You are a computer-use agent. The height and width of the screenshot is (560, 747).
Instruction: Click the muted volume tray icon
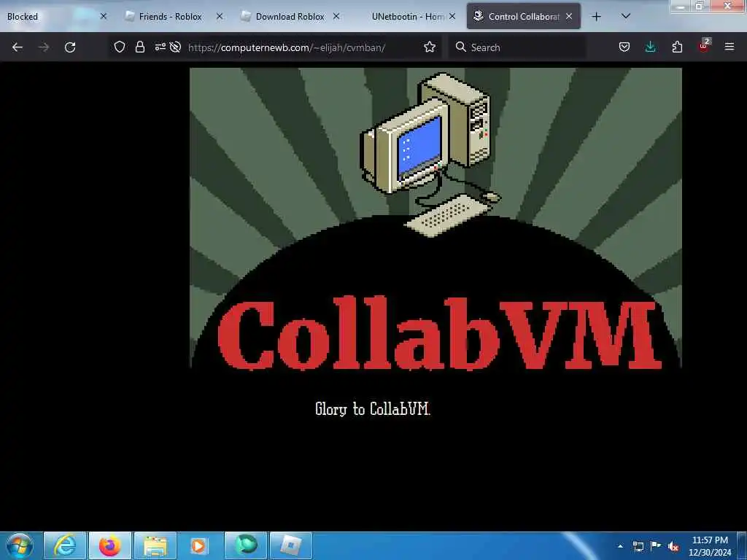[x=673, y=547]
